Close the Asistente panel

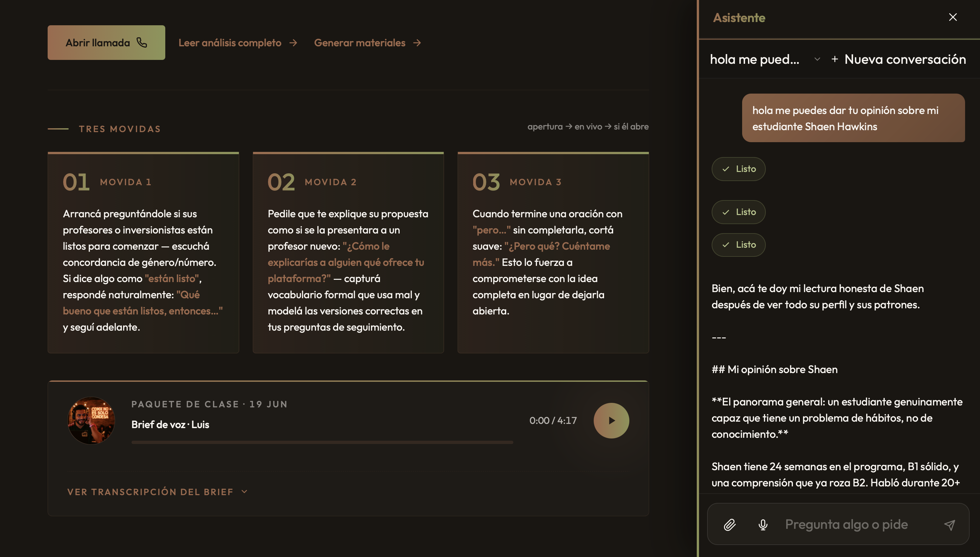click(953, 17)
